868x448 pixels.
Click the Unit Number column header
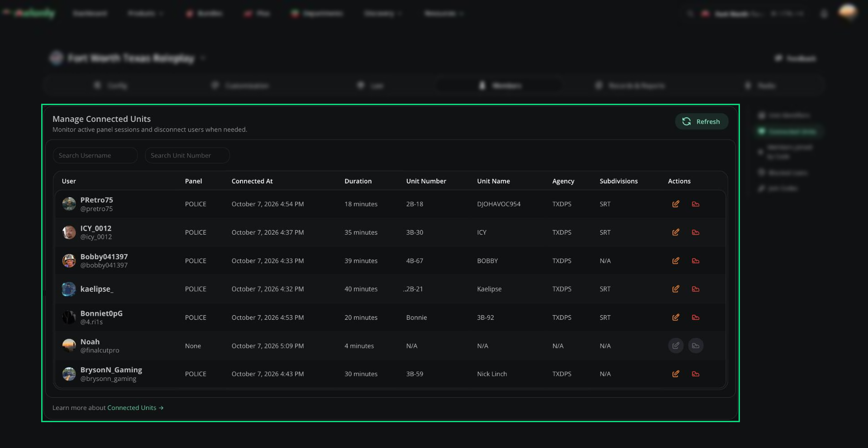click(x=426, y=181)
